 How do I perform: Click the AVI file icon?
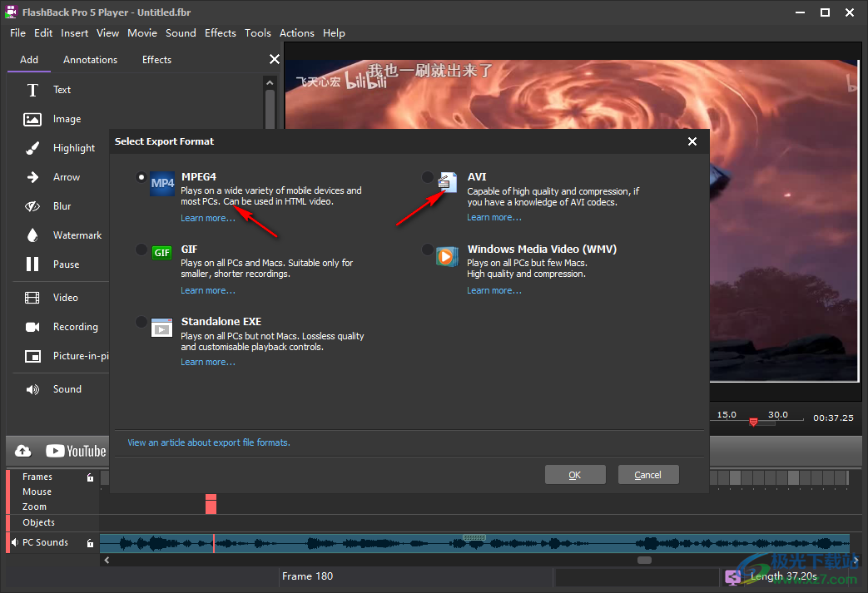[x=447, y=182]
